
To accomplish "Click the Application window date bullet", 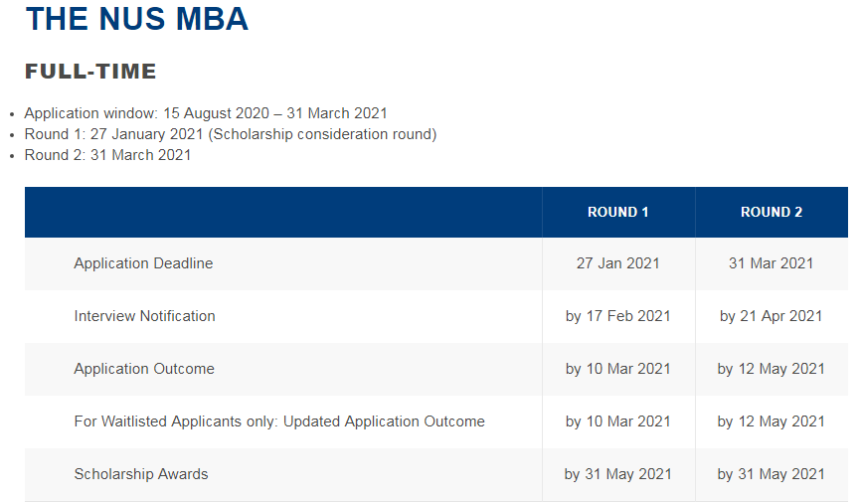I will point(206,113).
